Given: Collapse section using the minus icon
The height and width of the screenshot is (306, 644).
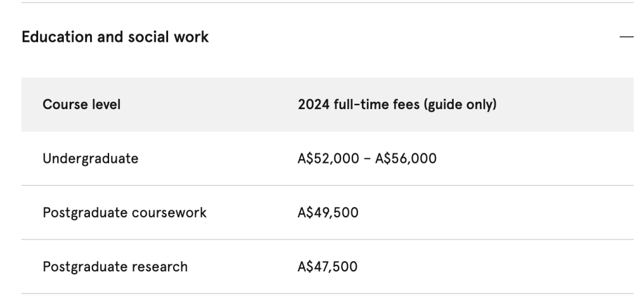Looking at the screenshot, I should [x=626, y=37].
